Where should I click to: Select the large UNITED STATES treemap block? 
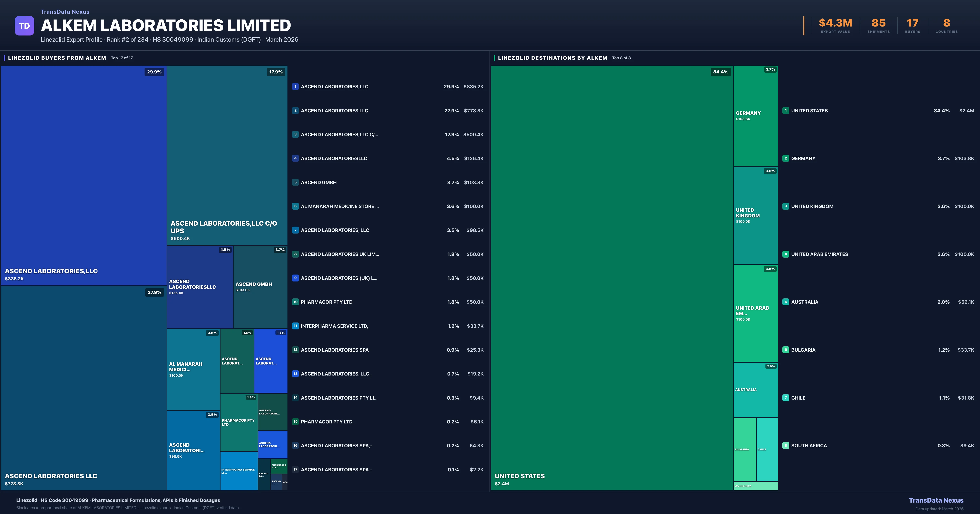point(612,278)
